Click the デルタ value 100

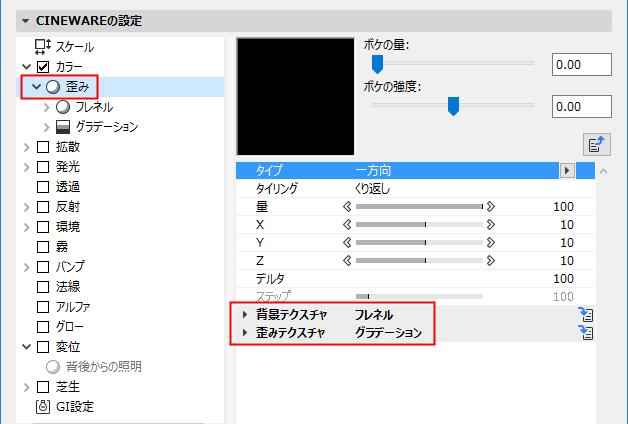(x=564, y=279)
